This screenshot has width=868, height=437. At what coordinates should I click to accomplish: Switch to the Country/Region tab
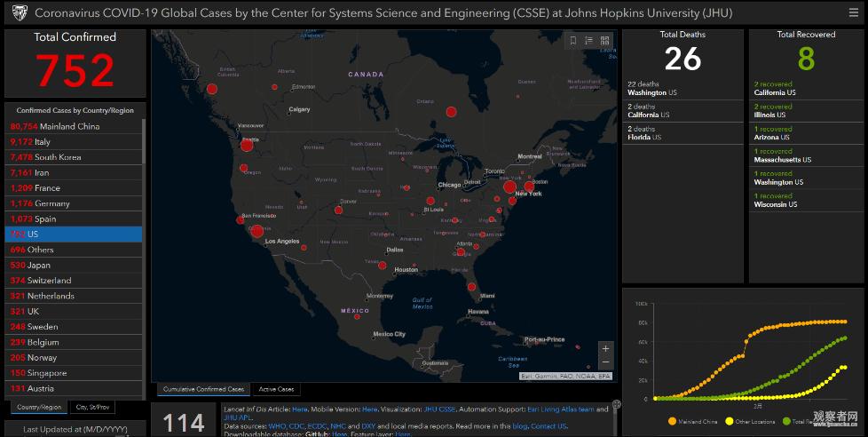tap(37, 408)
